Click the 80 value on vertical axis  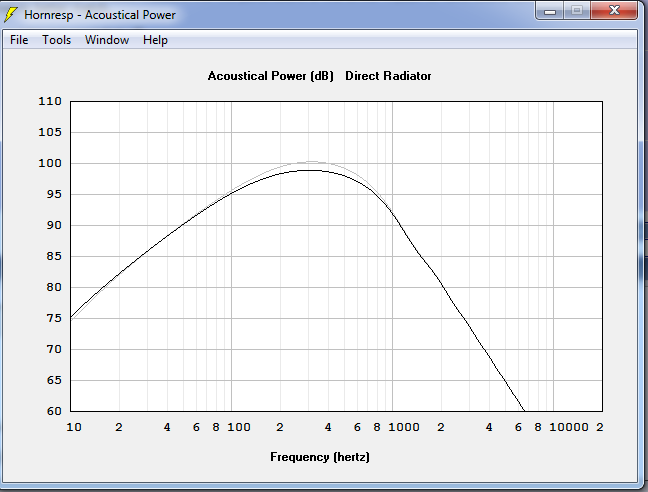coord(54,287)
